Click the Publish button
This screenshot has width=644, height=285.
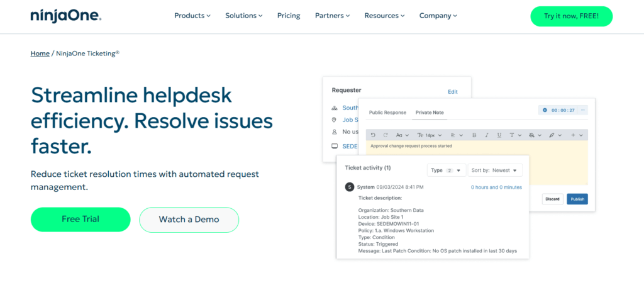pyautogui.click(x=577, y=199)
